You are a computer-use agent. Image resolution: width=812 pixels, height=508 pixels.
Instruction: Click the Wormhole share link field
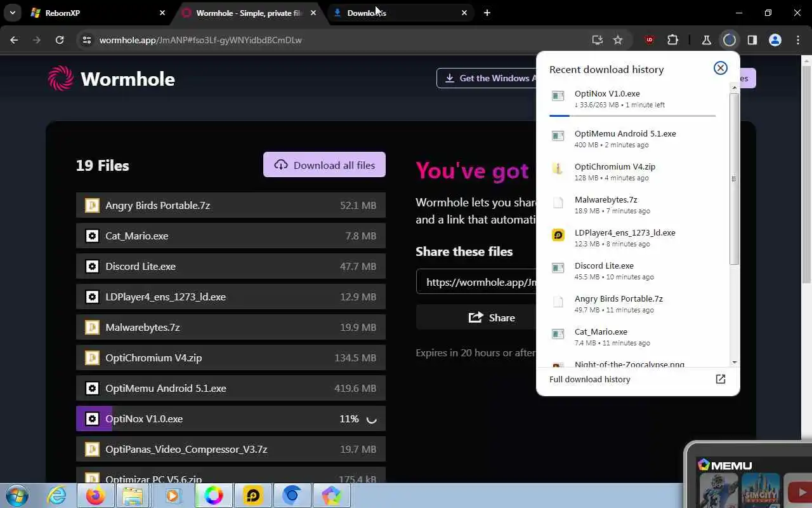tap(476, 282)
